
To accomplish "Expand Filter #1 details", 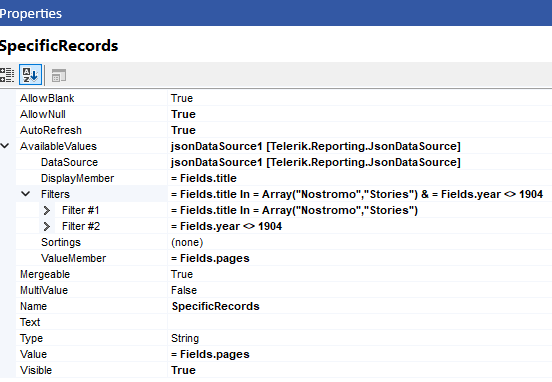I will tap(46, 210).
